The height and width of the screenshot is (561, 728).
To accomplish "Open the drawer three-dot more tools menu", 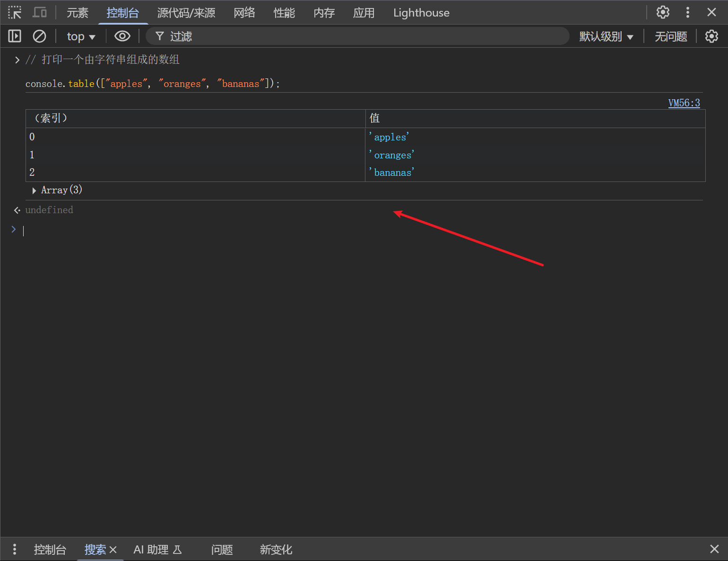I will coord(15,549).
